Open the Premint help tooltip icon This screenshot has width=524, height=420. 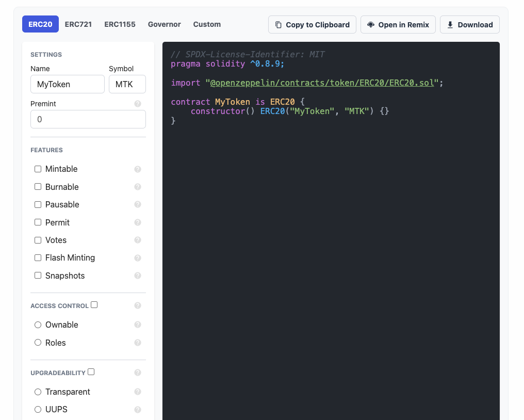click(x=138, y=104)
